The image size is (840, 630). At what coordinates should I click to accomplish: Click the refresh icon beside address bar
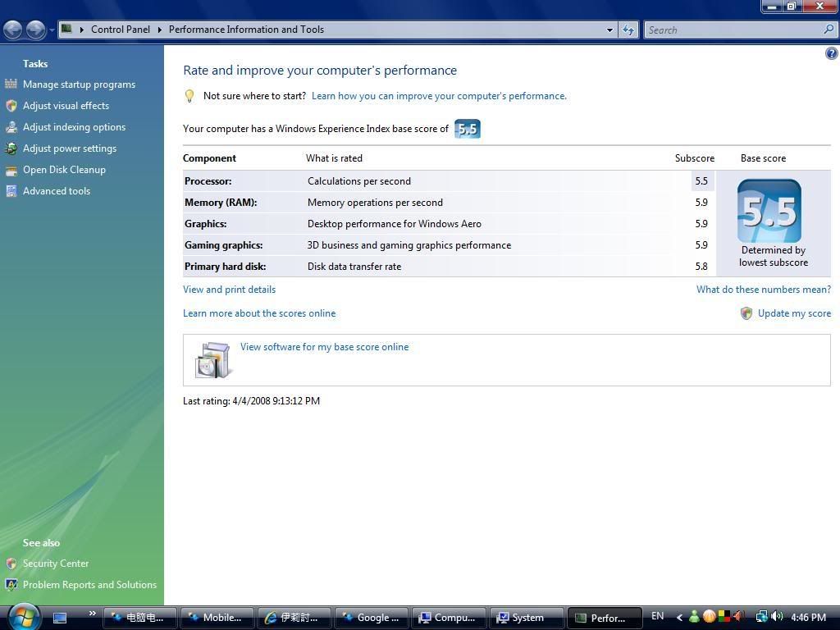point(628,30)
